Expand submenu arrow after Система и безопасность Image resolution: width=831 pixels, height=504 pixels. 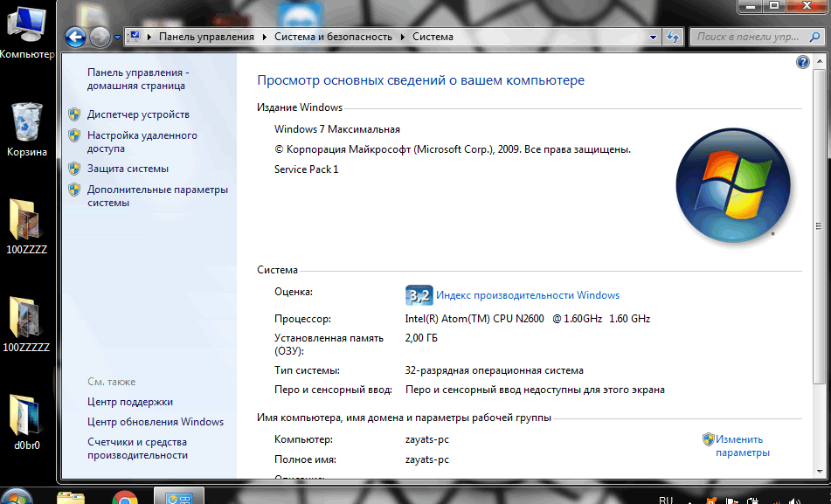tap(403, 37)
